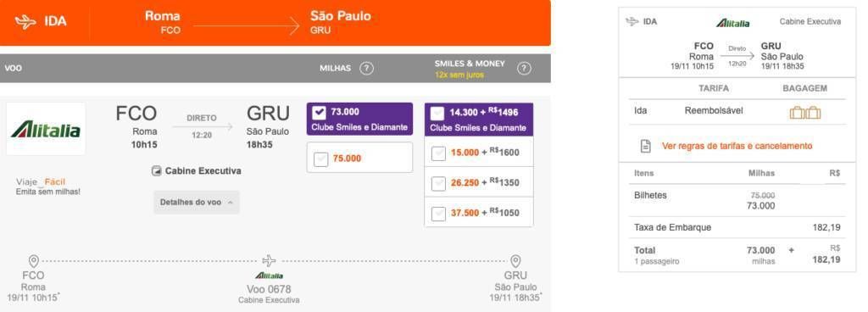Click the Cabine Executiva seat icon
The width and height of the screenshot is (868, 312).
click(x=157, y=171)
